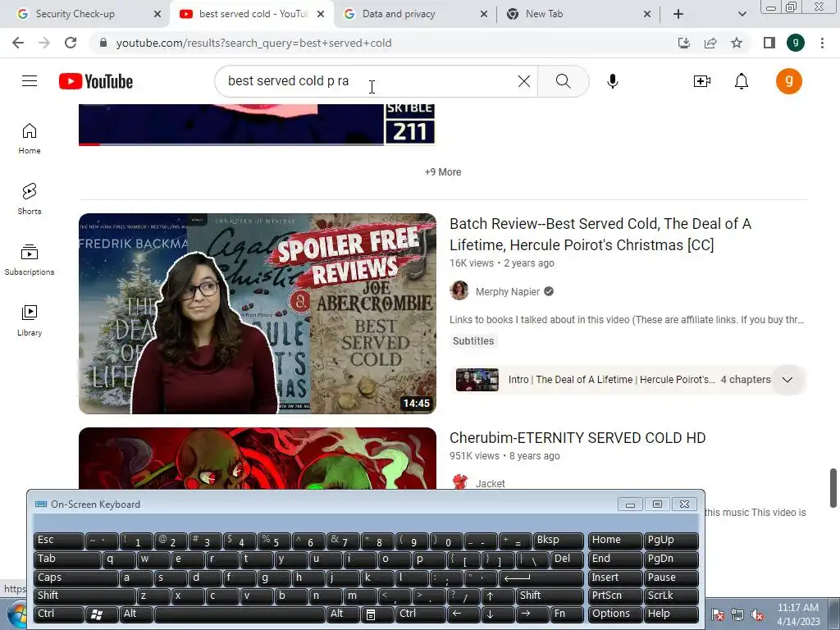Share this page from the address bar
This screenshot has height=630, width=840.
[x=710, y=43]
